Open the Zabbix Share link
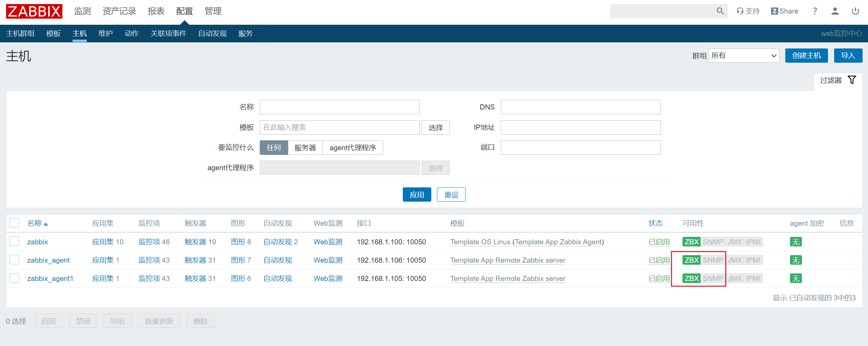868x346 pixels. click(x=785, y=11)
